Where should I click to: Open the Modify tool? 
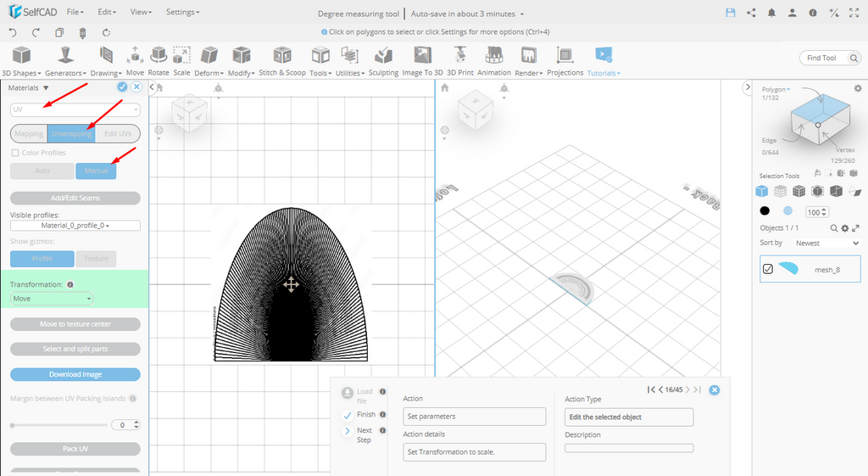pyautogui.click(x=242, y=61)
